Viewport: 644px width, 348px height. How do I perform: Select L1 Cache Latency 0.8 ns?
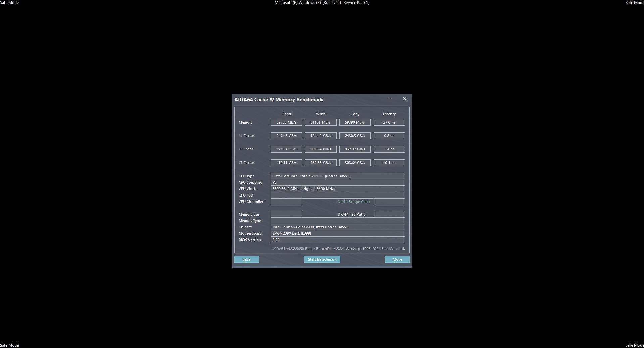pyautogui.click(x=389, y=136)
